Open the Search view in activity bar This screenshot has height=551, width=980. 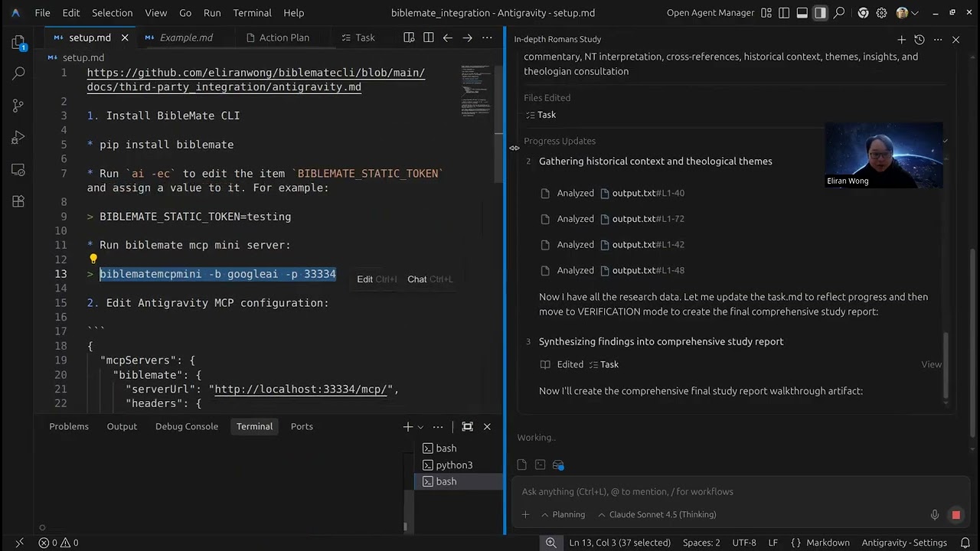pyautogui.click(x=18, y=73)
